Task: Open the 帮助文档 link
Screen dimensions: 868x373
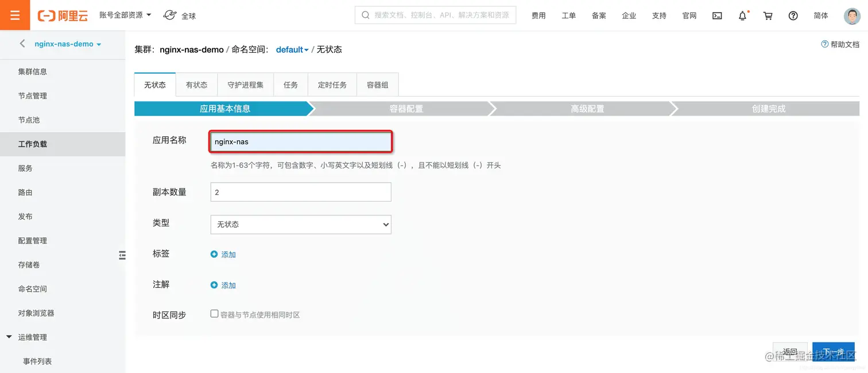Action: tap(840, 44)
